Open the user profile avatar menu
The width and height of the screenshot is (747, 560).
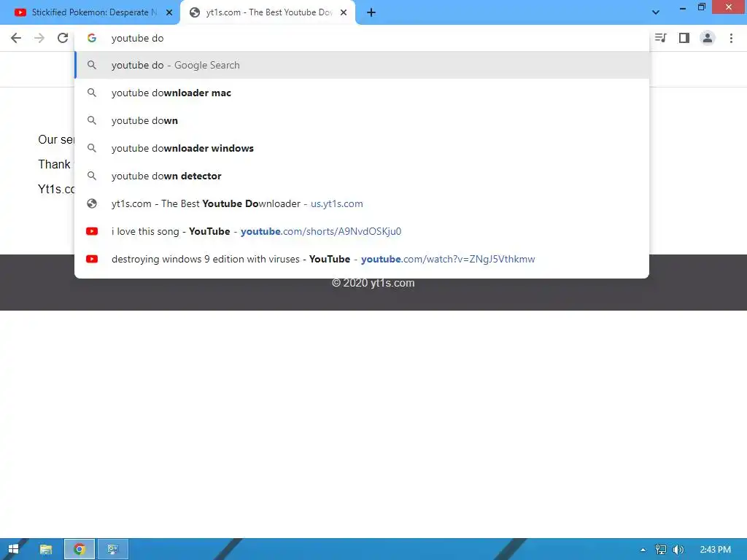coord(708,38)
